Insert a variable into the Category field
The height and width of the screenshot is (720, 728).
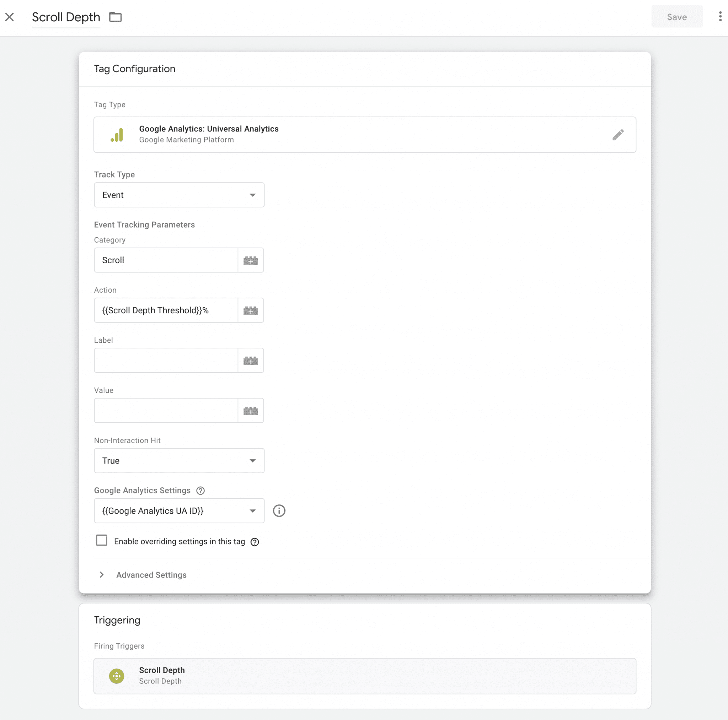251,260
